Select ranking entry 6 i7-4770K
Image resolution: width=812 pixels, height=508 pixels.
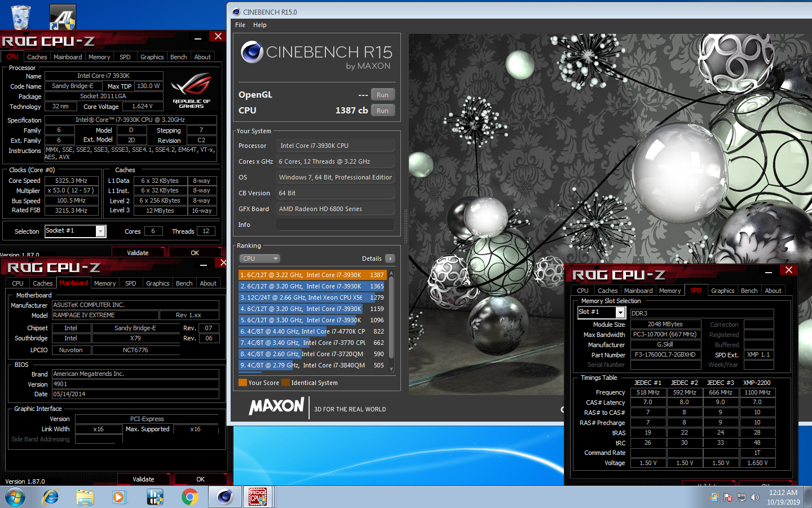tap(312, 331)
